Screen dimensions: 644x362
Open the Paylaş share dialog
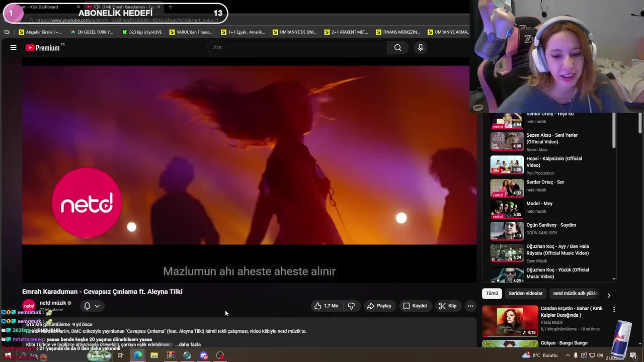click(x=379, y=306)
